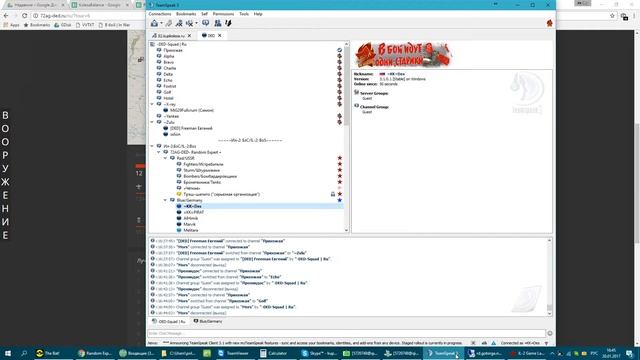This screenshot has height=360, width=640.
Task: Click the check-mark icon on the Прихожая row
Action: coord(340,50)
